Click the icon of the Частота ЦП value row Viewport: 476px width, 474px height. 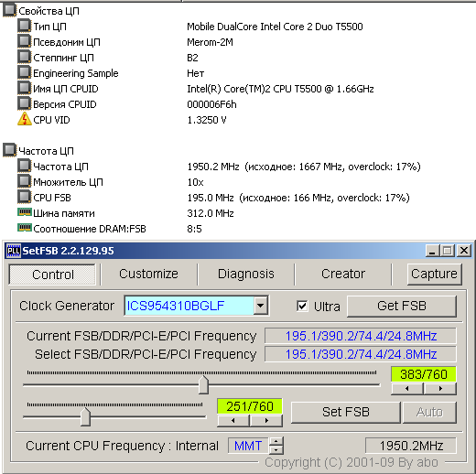24,166
